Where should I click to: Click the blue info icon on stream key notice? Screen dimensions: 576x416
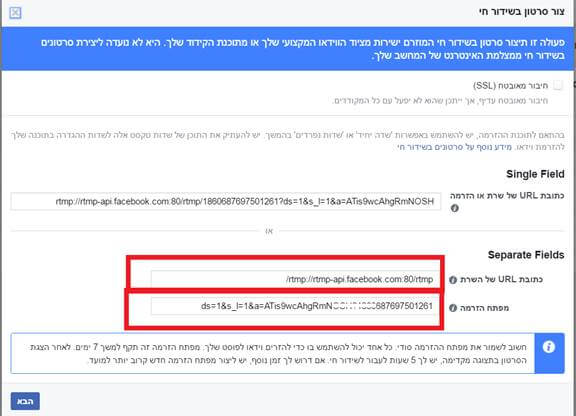549,347
